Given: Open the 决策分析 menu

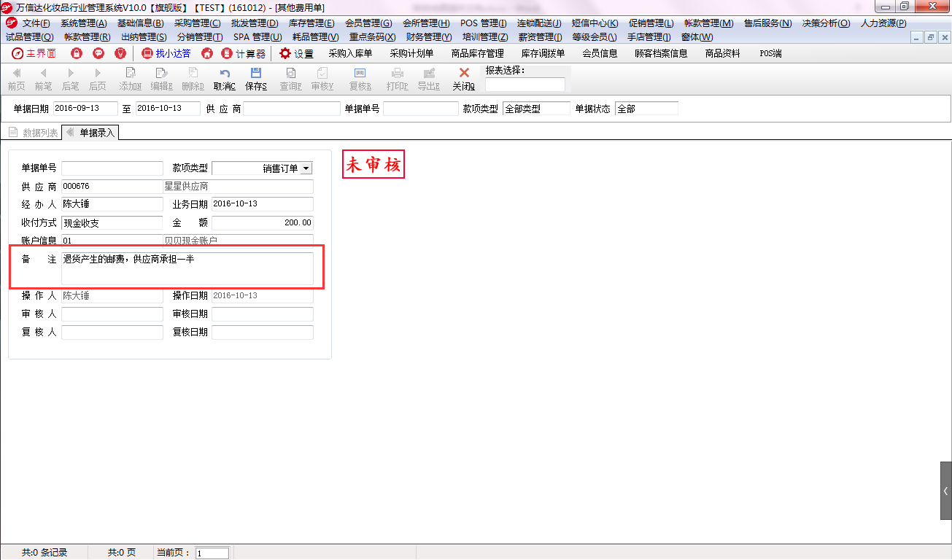Looking at the screenshot, I should [826, 23].
